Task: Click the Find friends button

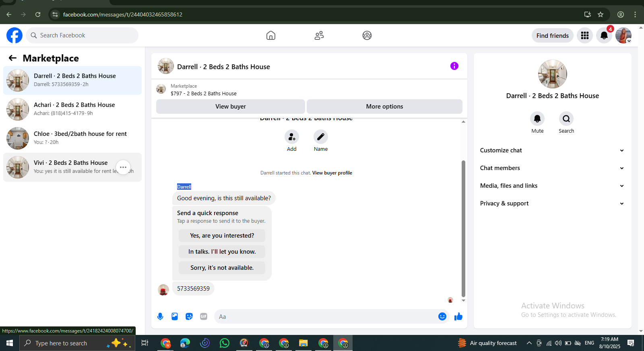Action: 553,35
